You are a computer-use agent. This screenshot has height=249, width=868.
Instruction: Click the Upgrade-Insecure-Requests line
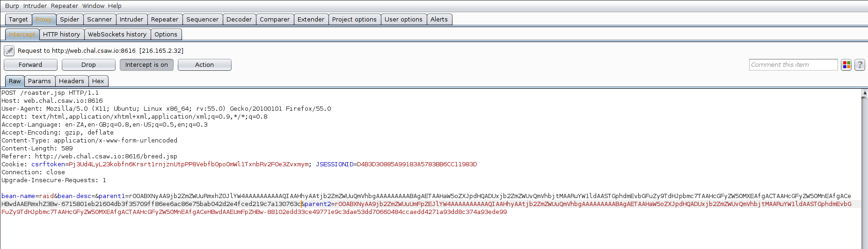[x=54, y=180]
